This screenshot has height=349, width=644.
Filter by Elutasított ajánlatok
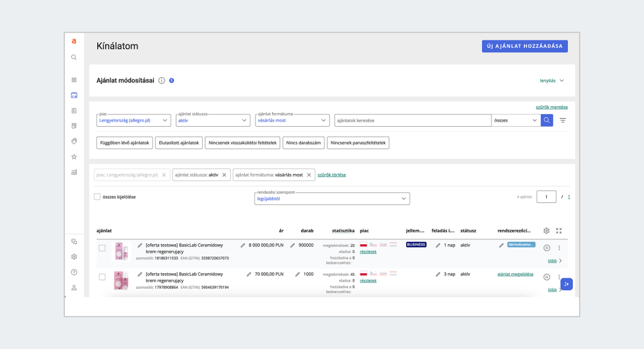[179, 143]
